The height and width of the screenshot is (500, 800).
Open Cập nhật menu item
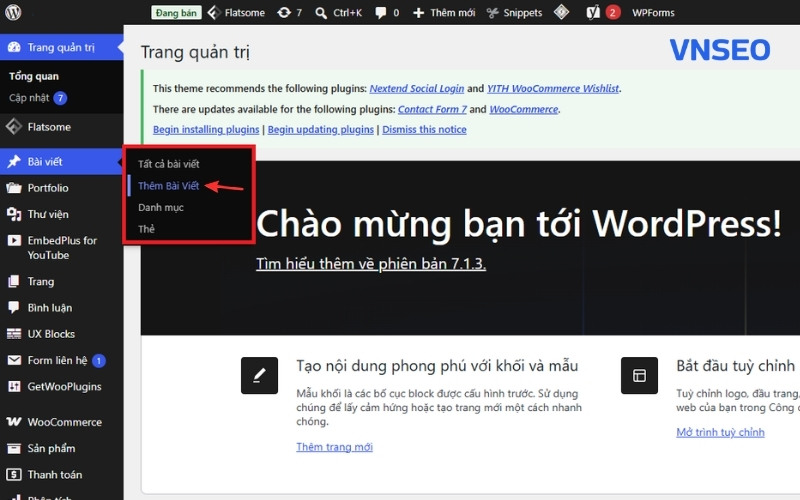(29, 97)
